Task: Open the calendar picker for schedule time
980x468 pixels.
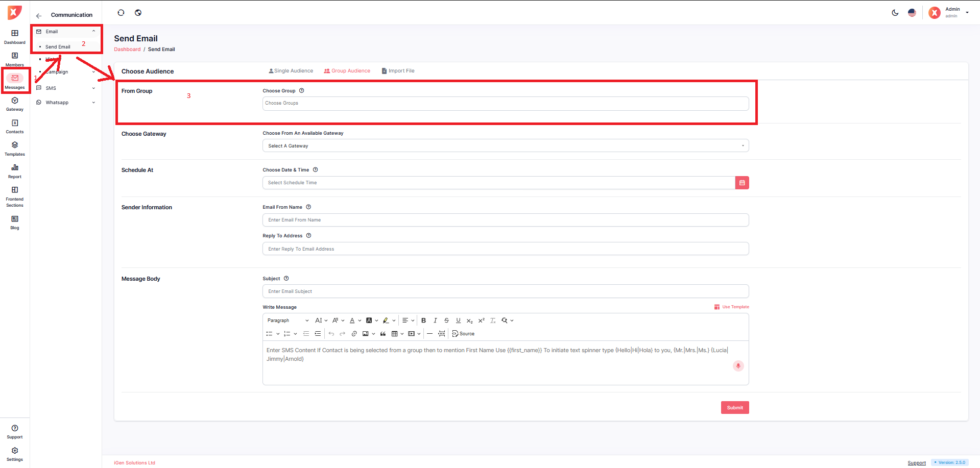Action: pyautogui.click(x=742, y=183)
